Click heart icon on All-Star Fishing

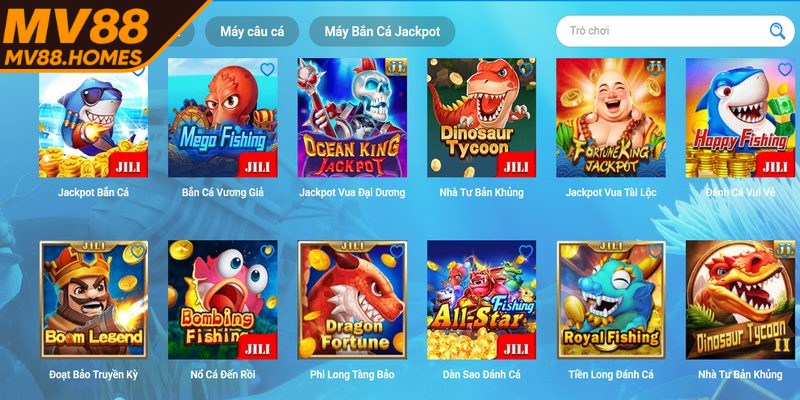pyautogui.click(x=526, y=251)
